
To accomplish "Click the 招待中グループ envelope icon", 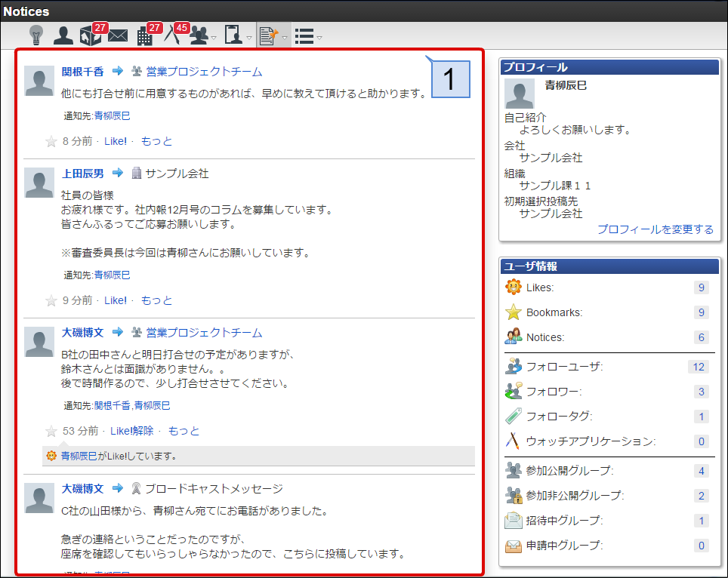I will (514, 521).
